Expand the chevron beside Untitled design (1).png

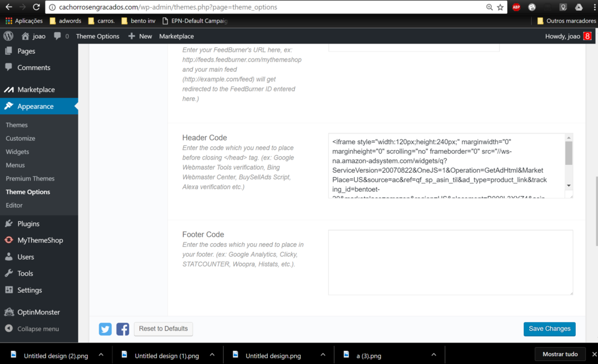212,354
